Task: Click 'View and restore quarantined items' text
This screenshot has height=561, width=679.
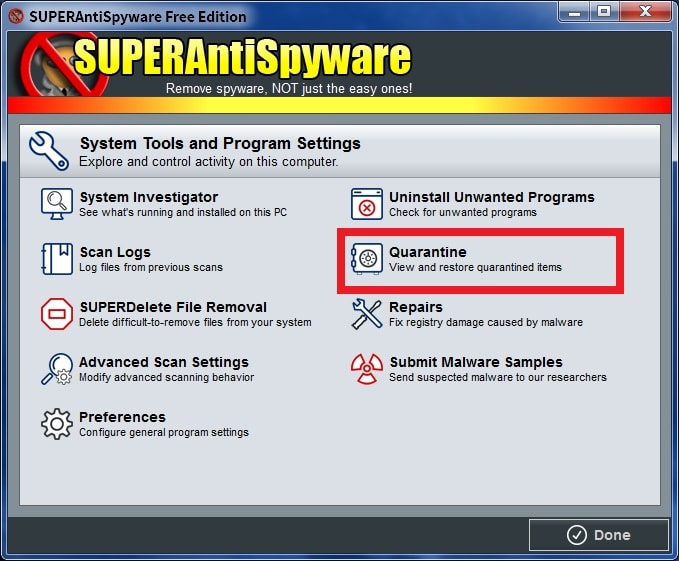Action: (x=475, y=268)
